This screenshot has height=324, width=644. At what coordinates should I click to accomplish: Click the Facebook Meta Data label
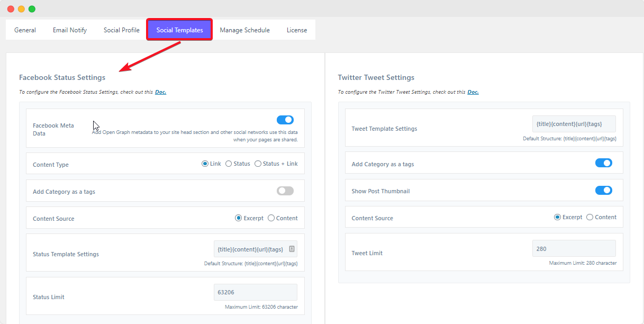(53, 129)
